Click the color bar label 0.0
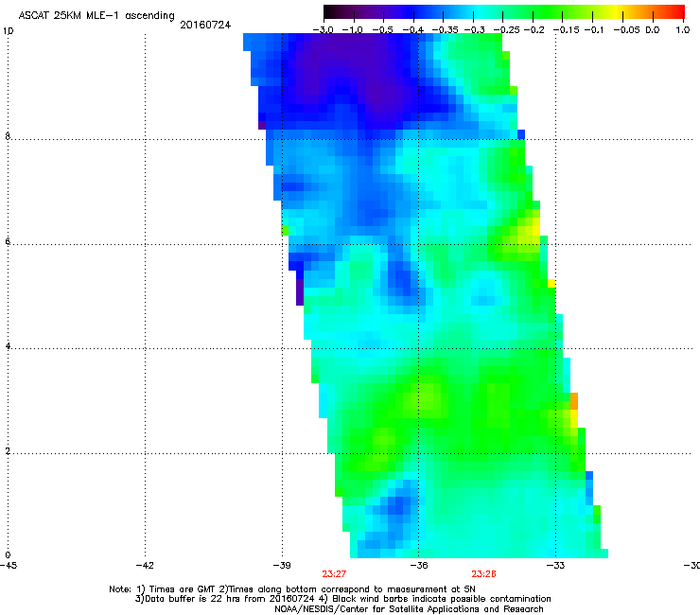The width and height of the screenshot is (700, 615). pyautogui.click(x=653, y=30)
